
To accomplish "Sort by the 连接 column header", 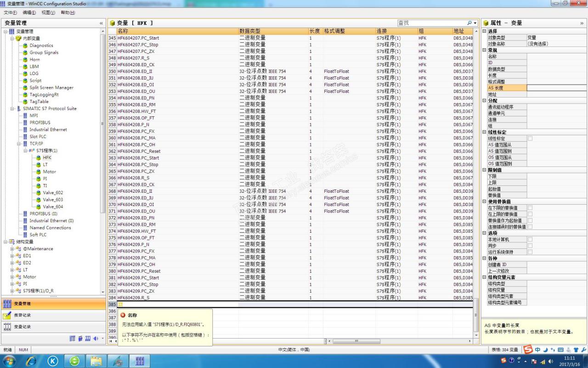I will pyautogui.click(x=396, y=31).
